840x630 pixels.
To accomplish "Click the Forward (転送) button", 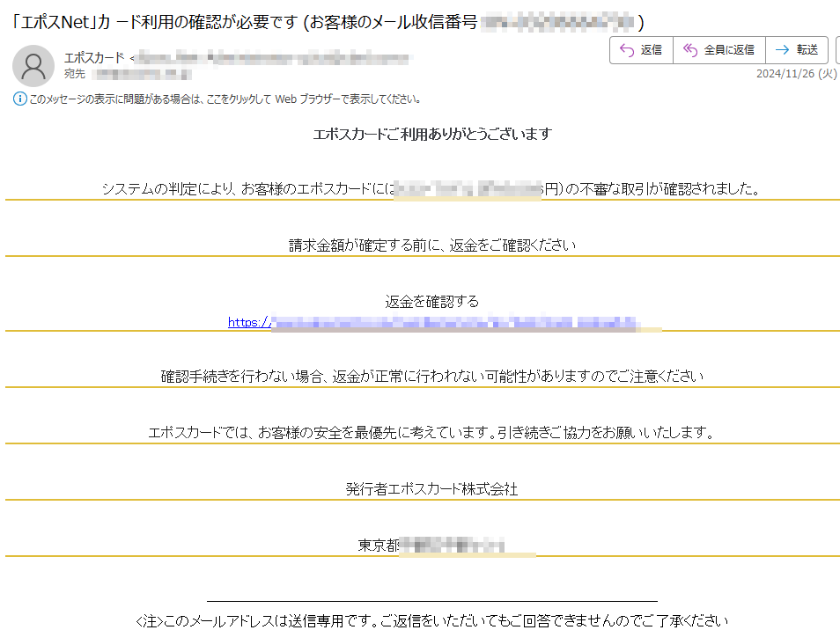I will click(797, 50).
